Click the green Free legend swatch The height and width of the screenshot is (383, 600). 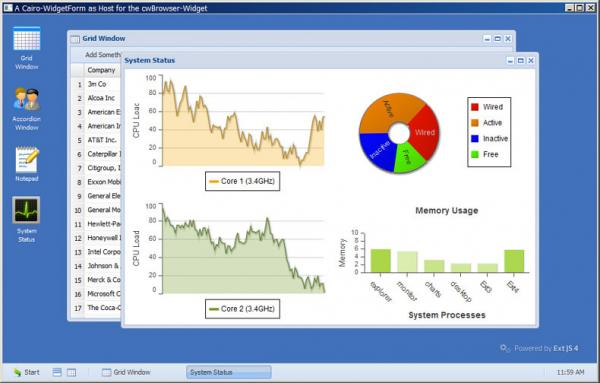click(475, 155)
